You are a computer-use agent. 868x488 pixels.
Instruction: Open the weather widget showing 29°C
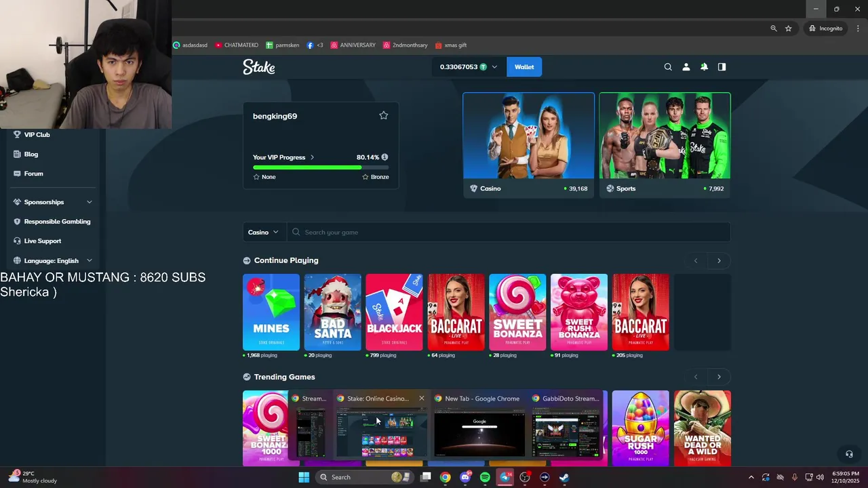[32, 477]
